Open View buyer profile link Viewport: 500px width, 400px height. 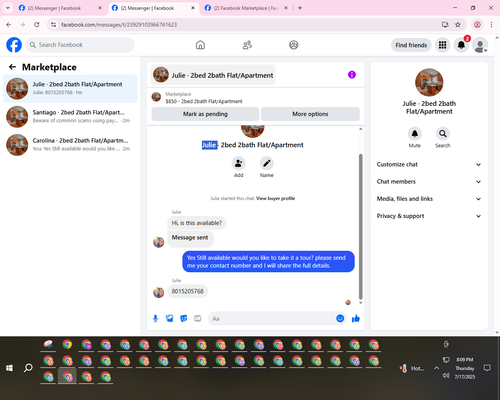coord(275,198)
